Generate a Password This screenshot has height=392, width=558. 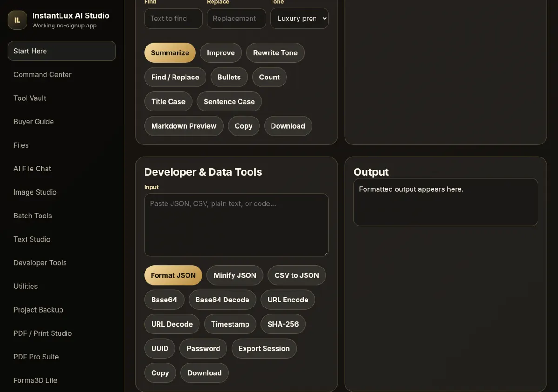[x=203, y=348]
